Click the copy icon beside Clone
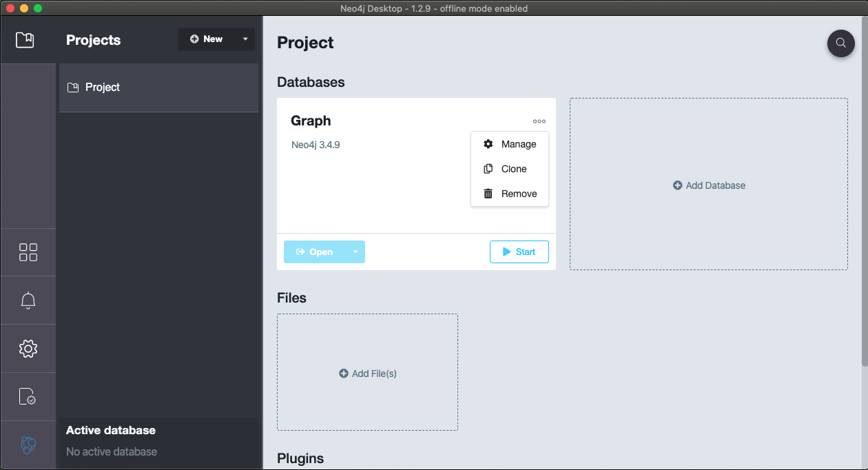Viewport: 868px width, 470px height. click(x=488, y=169)
